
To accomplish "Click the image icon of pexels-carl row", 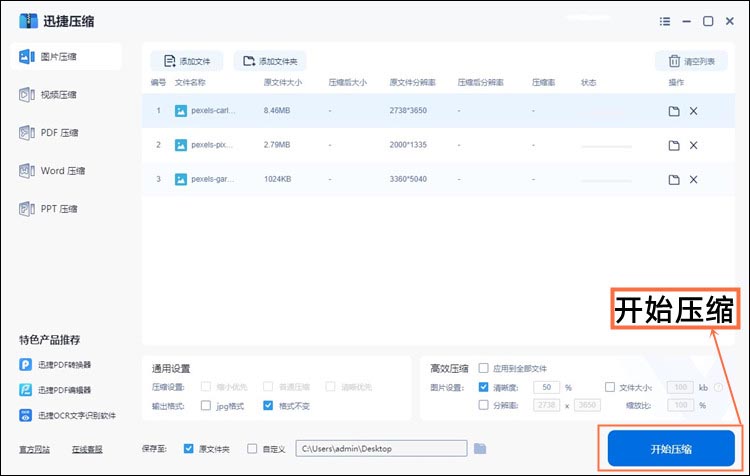I will (x=181, y=111).
